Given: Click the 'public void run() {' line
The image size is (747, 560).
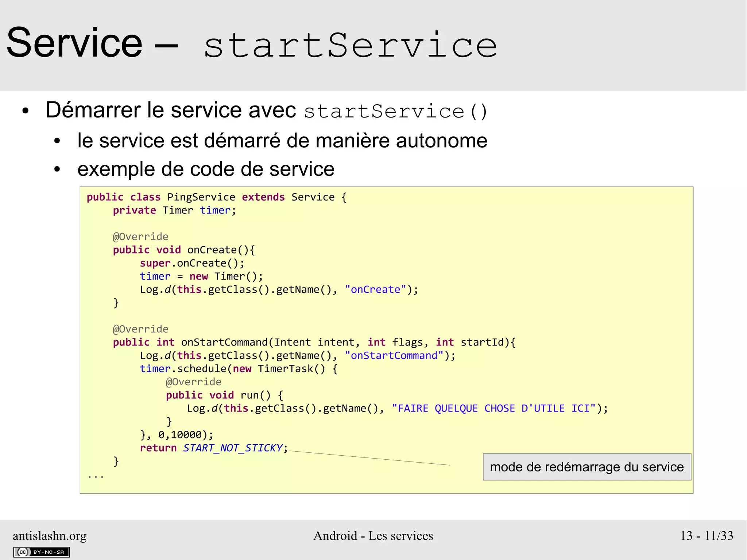Looking at the screenshot, I should (224, 395).
